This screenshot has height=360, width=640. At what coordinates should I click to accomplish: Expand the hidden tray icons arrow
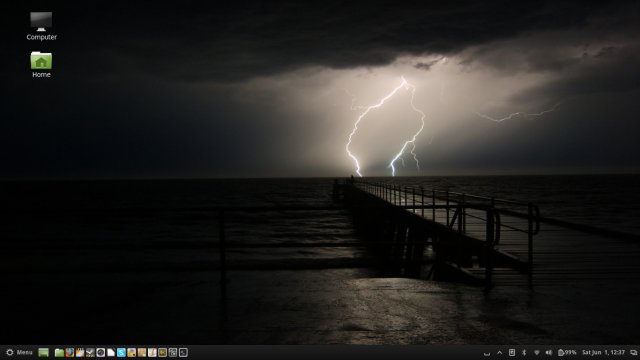coord(500,353)
